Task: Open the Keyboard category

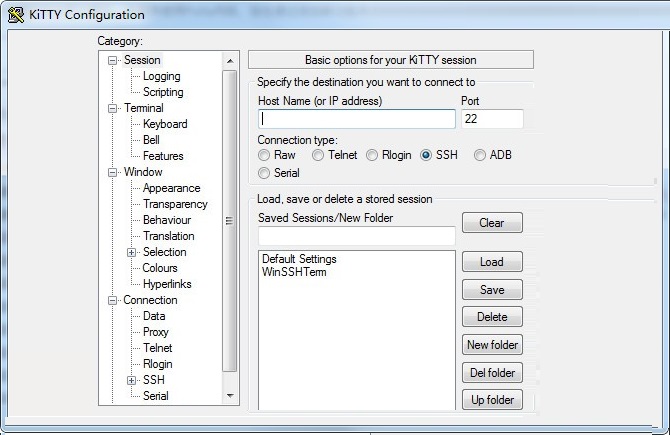Action: click(165, 124)
